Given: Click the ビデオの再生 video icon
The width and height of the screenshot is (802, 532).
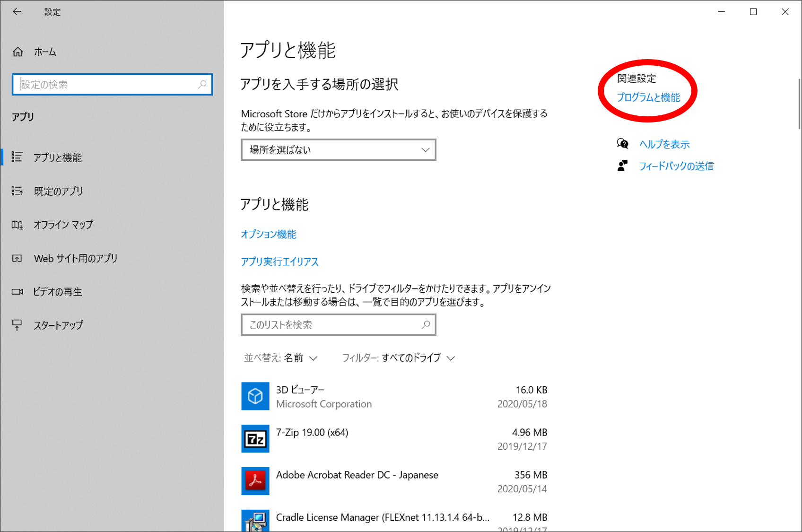Looking at the screenshot, I should [x=17, y=292].
